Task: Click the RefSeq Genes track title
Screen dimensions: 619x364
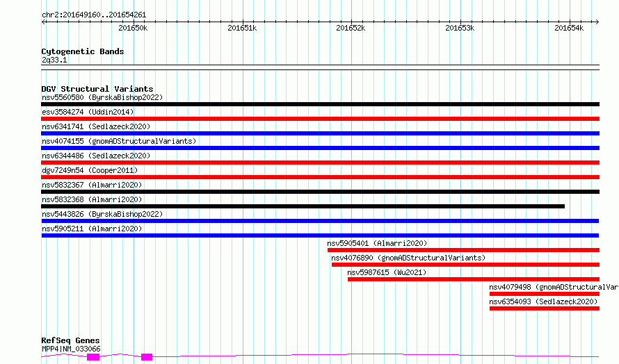Action: 70,340
